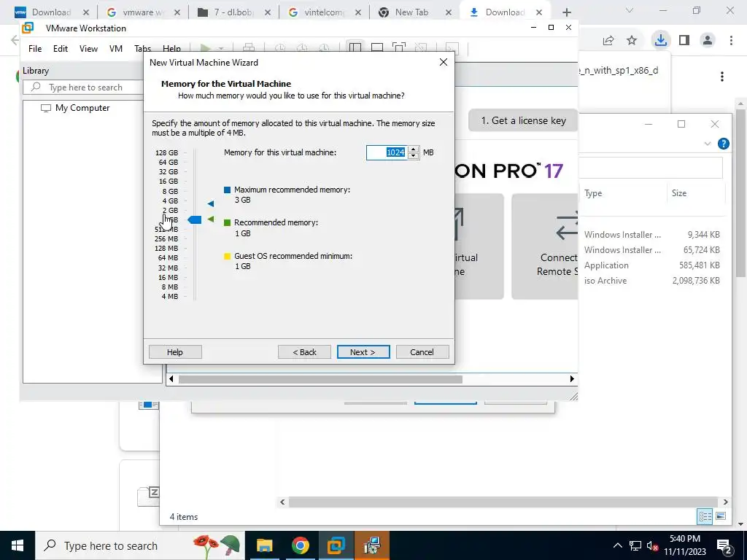Go back with the < Back button
Viewport: 747px width, 560px height.
point(304,352)
